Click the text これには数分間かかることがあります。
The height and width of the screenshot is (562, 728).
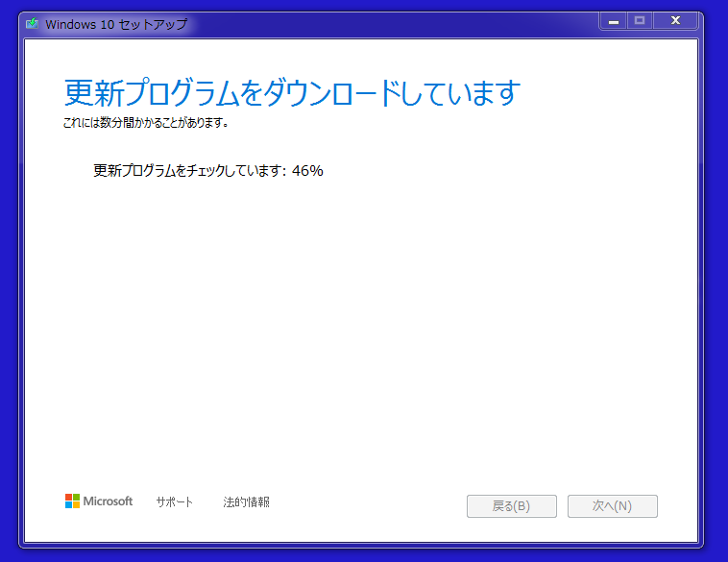tap(146, 123)
